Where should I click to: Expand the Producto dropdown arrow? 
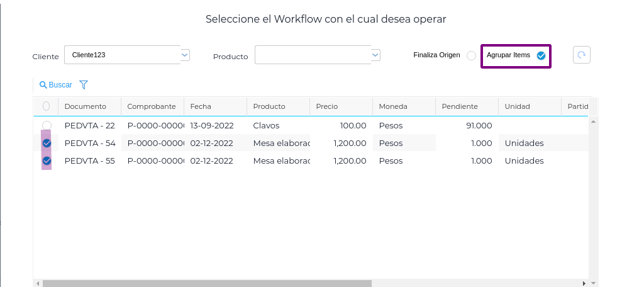coord(375,55)
